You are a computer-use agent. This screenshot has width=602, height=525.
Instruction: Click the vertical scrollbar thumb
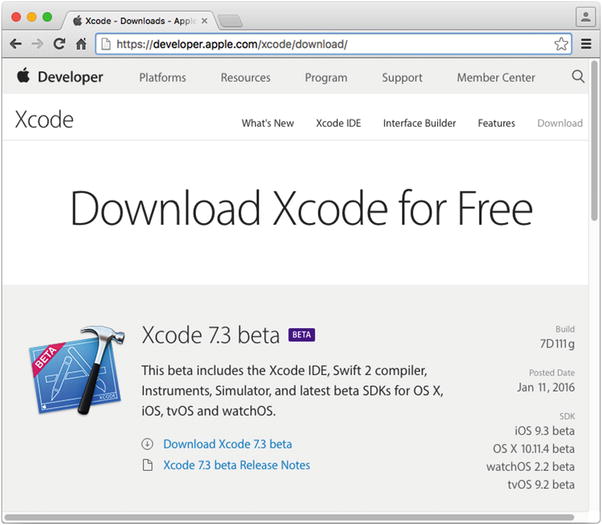(595, 140)
